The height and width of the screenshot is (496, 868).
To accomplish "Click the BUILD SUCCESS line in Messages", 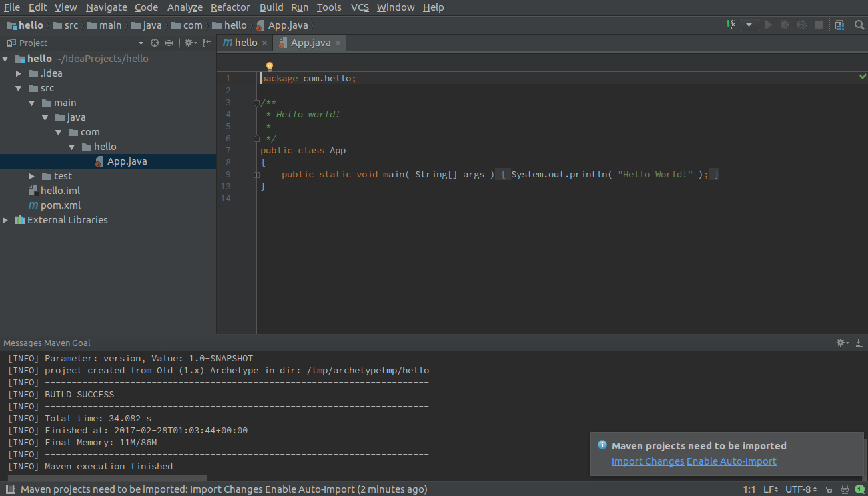I will click(79, 395).
